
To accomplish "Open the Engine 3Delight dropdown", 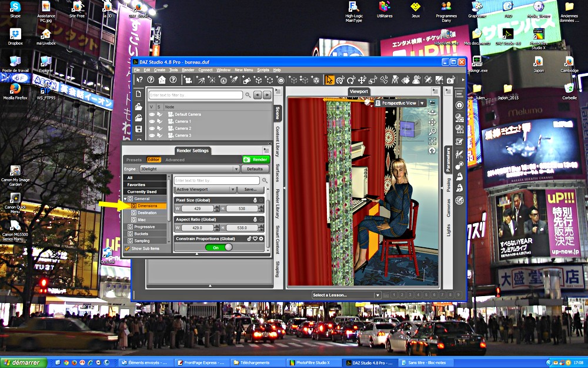I will 189,169.
